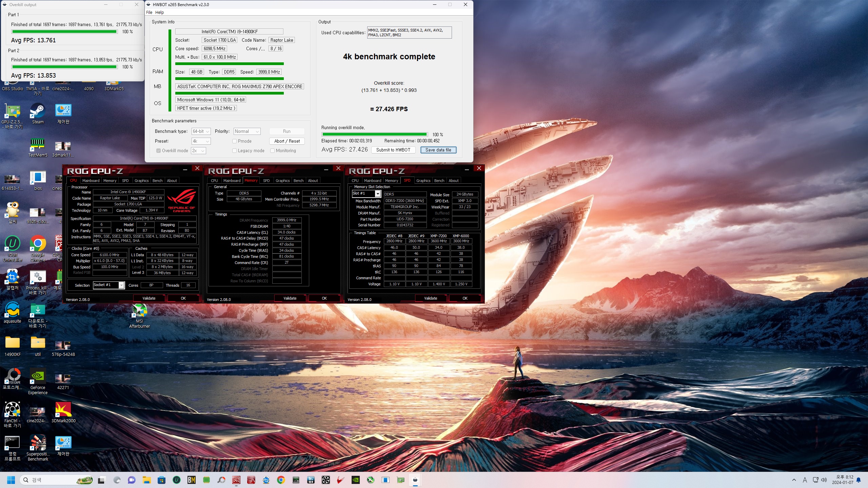
Task: Switch to About tab in right CPU-Z window
Action: tap(454, 181)
